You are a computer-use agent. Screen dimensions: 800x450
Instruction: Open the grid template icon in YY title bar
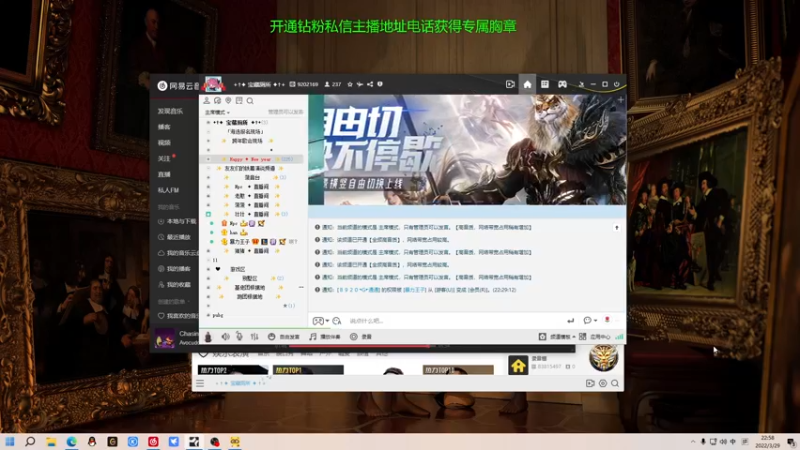pos(544,84)
